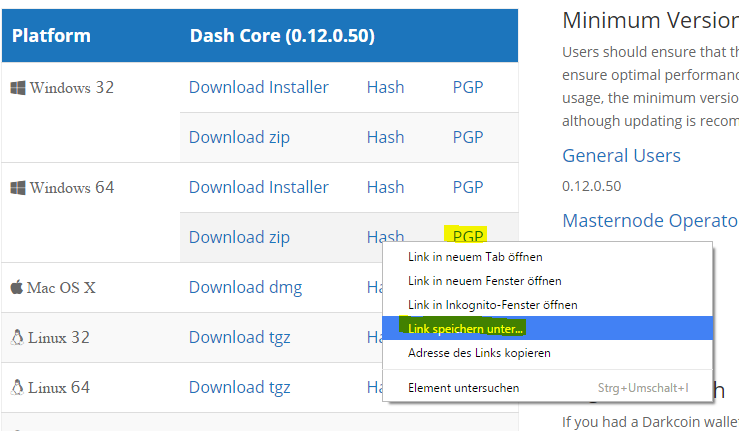
Task: Open Hash link for Windows 32 installer
Action: tap(386, 87)
